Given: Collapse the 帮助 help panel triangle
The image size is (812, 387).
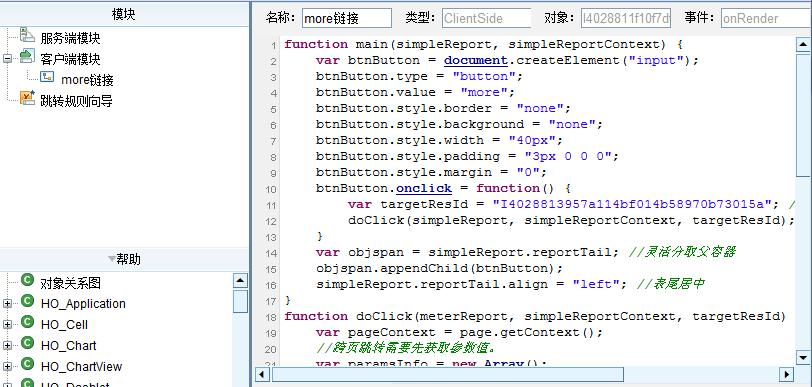Looking at the screenshot, I should point(112,259).
